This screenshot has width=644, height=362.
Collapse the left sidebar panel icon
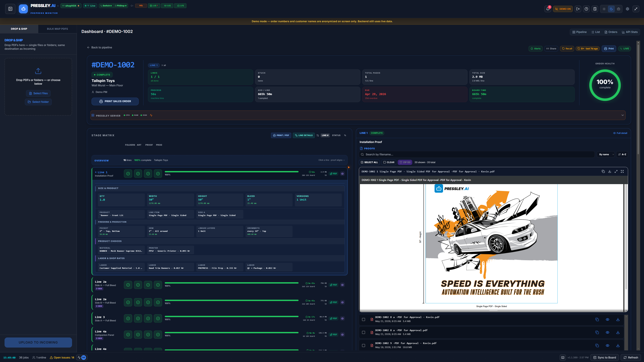[x=10, y=9]
